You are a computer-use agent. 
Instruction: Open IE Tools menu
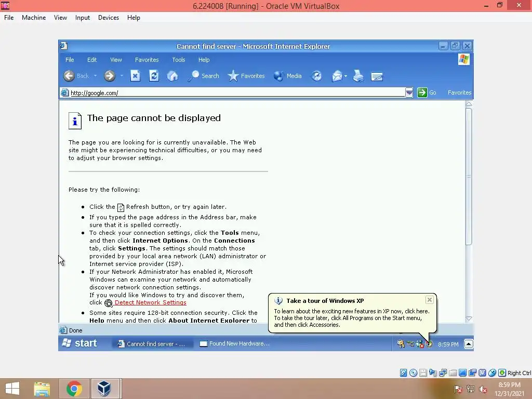[x=179, y=60]
